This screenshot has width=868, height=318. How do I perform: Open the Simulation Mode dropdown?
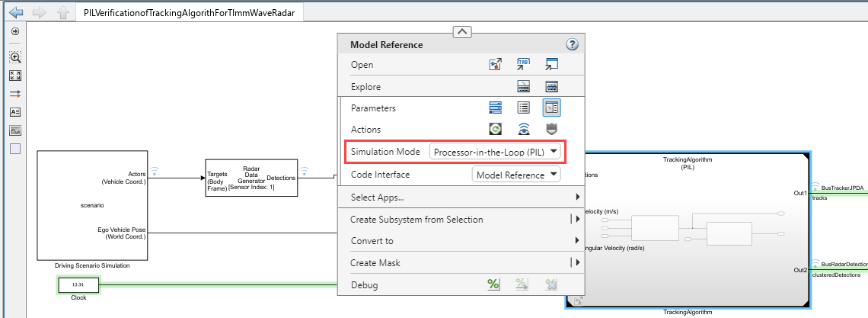[x=496, y=152]
